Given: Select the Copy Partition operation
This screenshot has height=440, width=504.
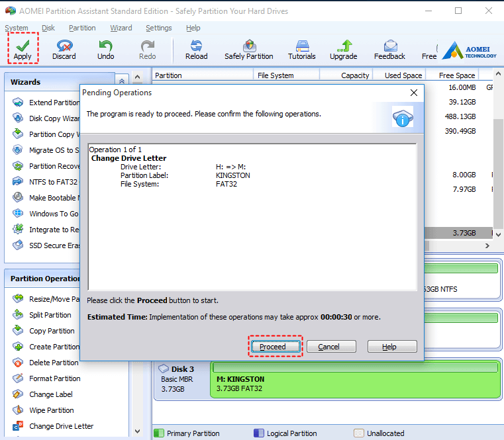Looking at the screenshot, I should (x=44, y=331).
